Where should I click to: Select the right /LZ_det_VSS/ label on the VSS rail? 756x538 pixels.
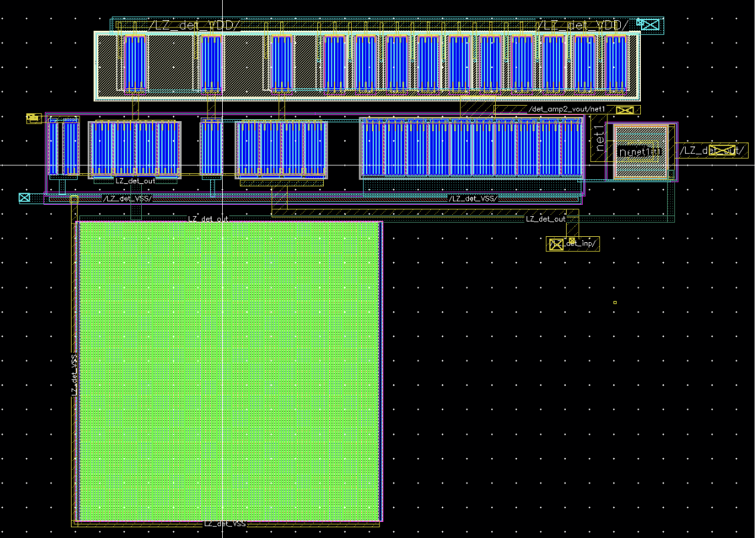[x=473, y=199]
